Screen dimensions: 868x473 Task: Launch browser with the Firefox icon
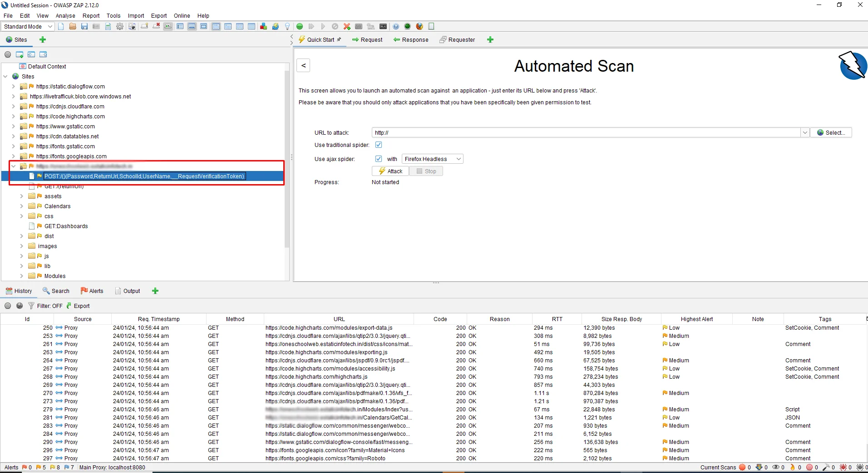pyautogui.click(x=419, y=26)
